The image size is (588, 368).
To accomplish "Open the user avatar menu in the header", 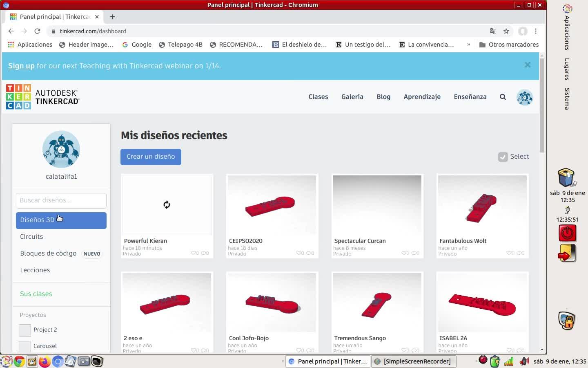I will click(525, 97).
